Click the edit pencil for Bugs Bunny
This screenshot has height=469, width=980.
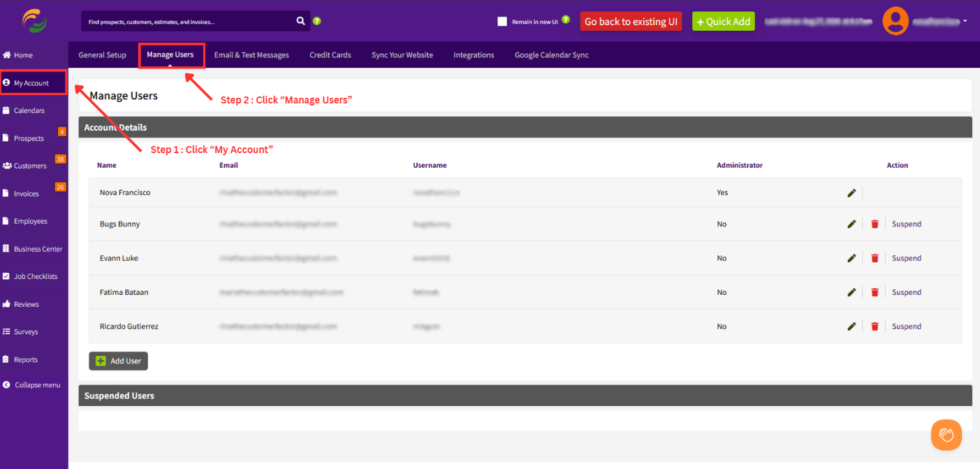click(x=851, y=224)
